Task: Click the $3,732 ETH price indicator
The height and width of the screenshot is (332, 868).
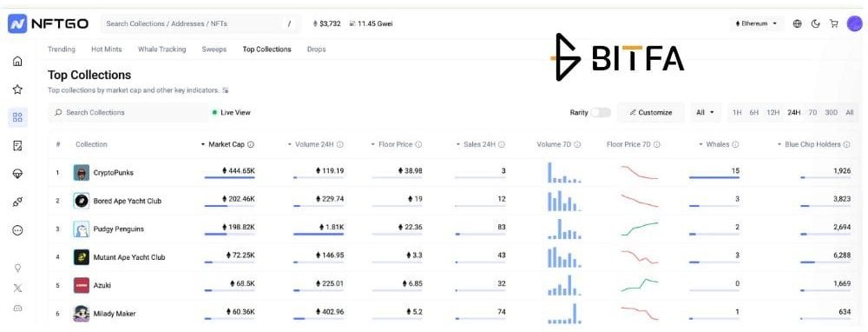Action: click(x=326, y=23)
